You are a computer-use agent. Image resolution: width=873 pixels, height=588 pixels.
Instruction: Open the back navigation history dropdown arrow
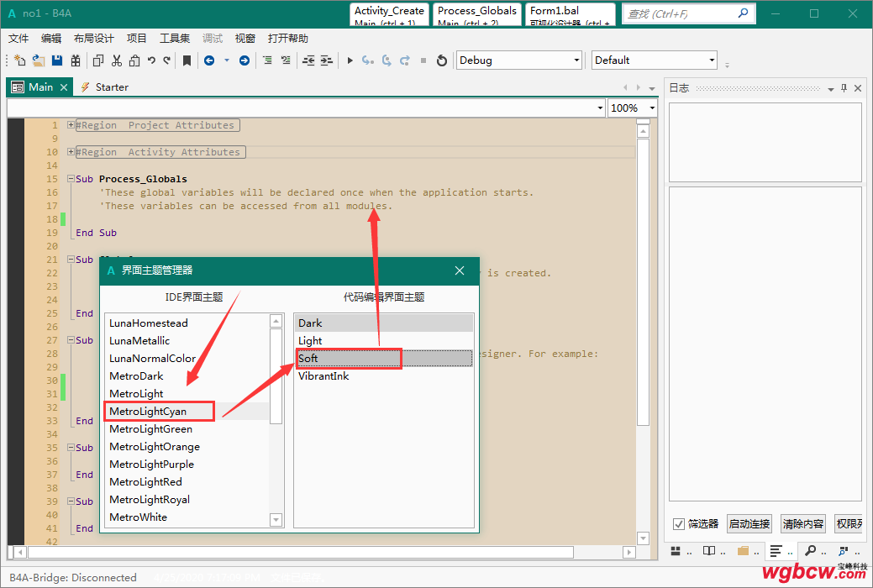coord(227,60)
